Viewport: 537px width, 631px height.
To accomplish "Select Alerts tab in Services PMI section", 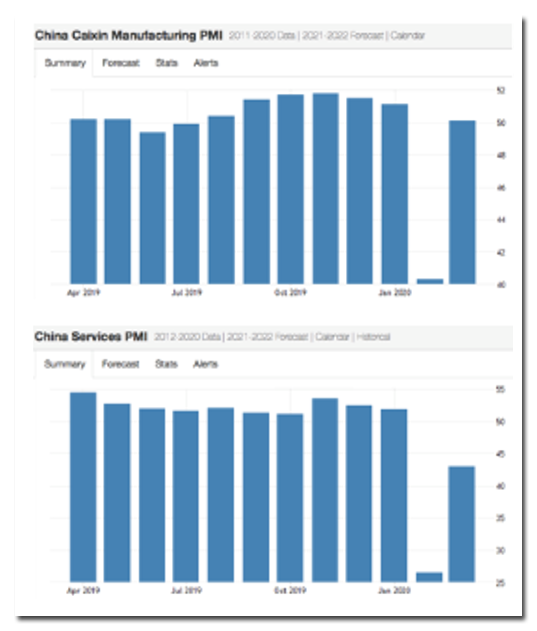I will tap(205, 364).
